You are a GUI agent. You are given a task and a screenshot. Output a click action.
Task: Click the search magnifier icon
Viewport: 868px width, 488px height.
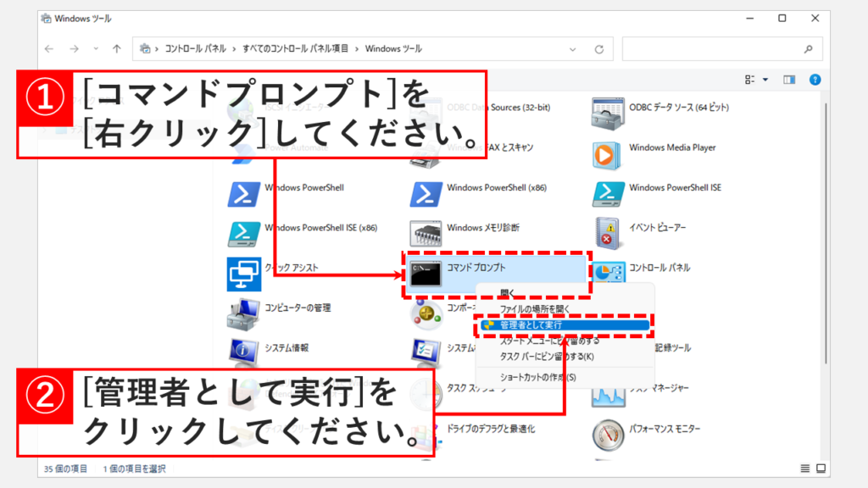click(x=808, y=48)
